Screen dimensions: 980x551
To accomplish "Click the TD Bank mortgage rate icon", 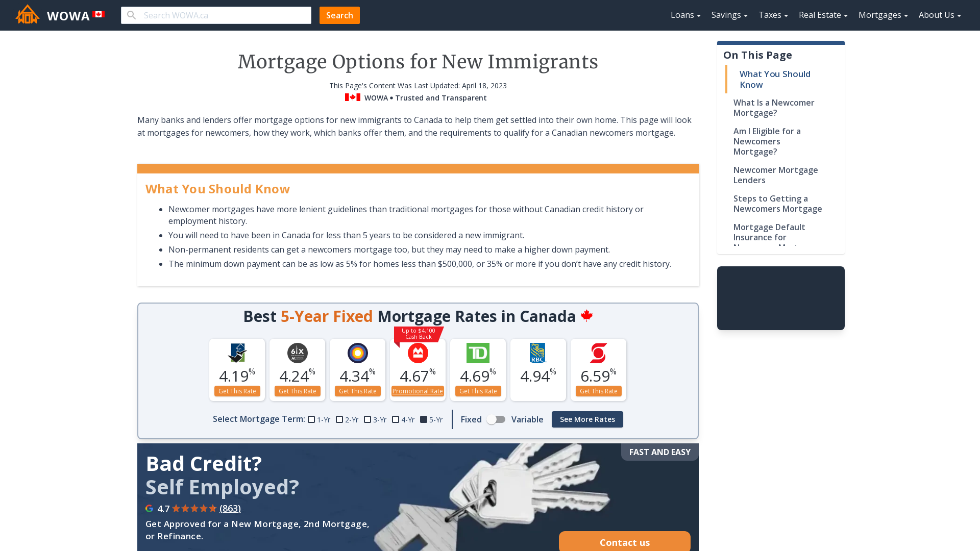I will (x=478, y=353).
